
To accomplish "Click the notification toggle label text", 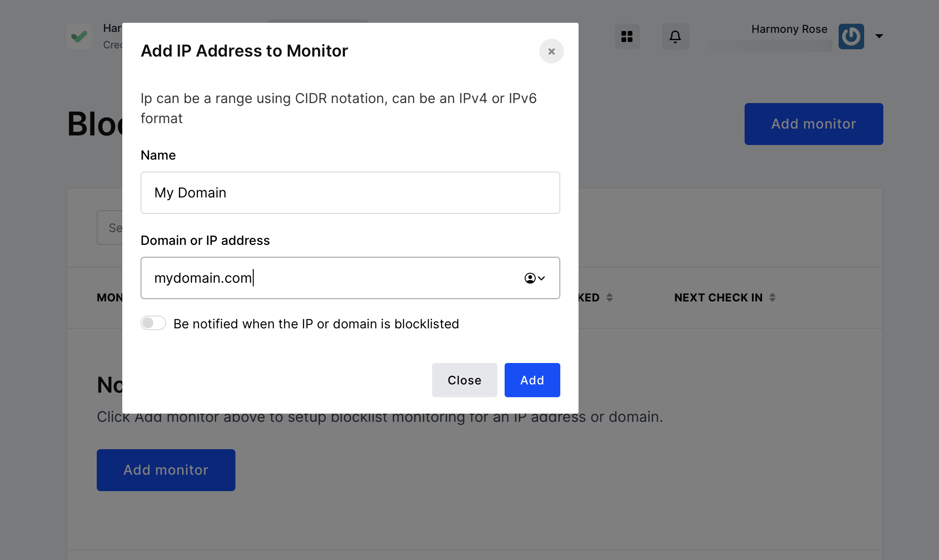I will point(316,324).
